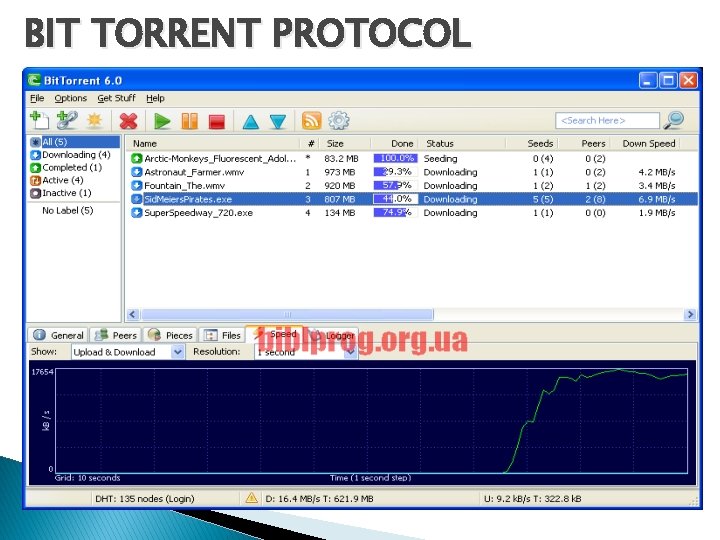Screen dimensions: 720x540
Task: Select Completed (1) category
Action: coord(66,168)
